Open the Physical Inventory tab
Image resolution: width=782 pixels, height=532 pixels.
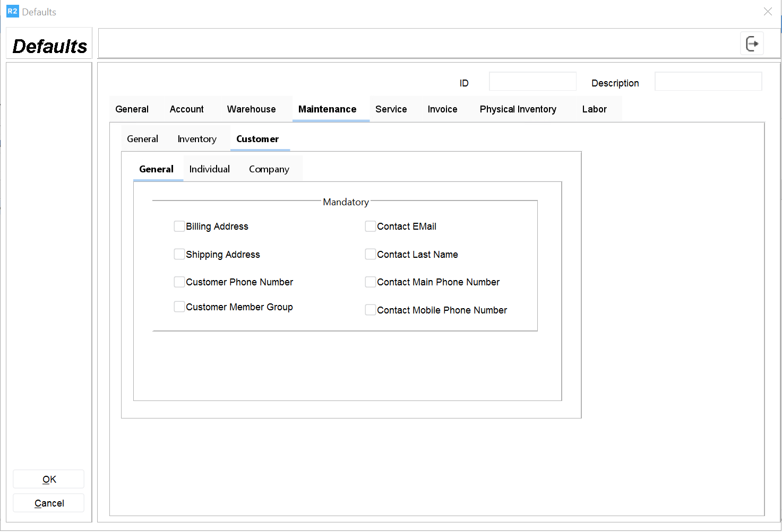point(518,109)
